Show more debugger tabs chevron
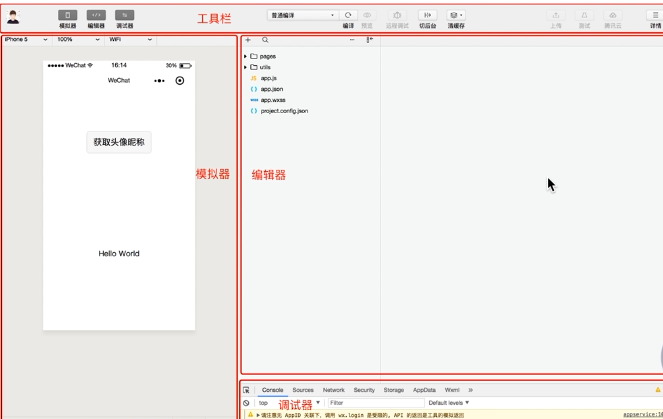663x419 pixels. (x=471, y=390)
